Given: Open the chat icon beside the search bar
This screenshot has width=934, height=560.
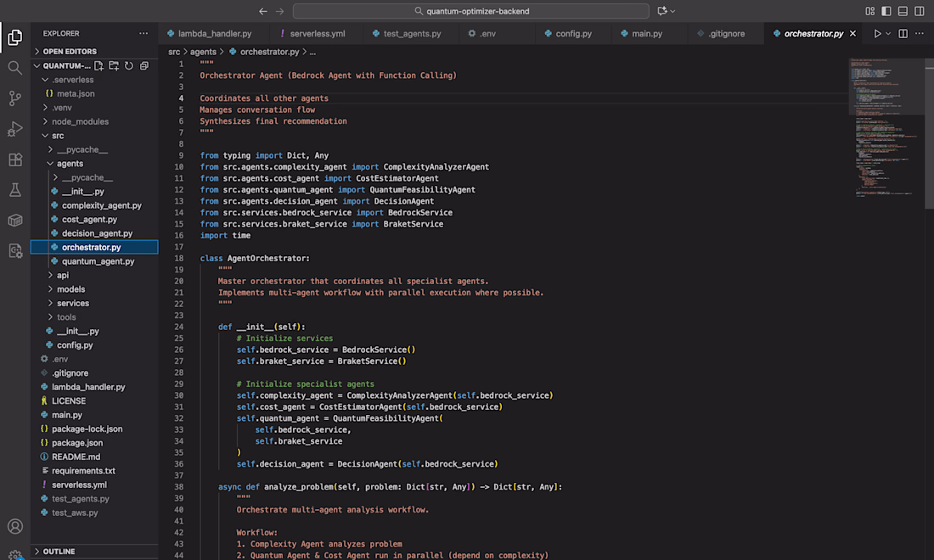Looking at the screenshot, I should (x=661, y=11).
